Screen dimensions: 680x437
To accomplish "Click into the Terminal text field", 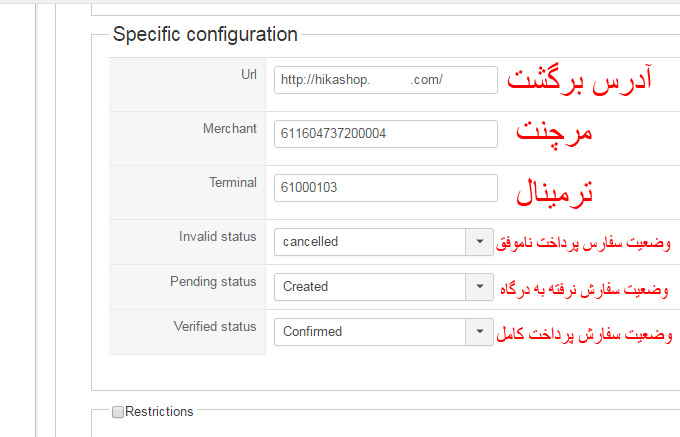I will click(x=385, y=188).
